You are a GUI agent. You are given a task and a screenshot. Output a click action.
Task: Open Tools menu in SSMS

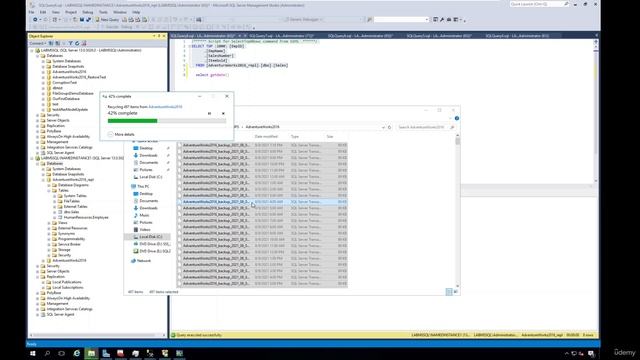pos(103,12)
